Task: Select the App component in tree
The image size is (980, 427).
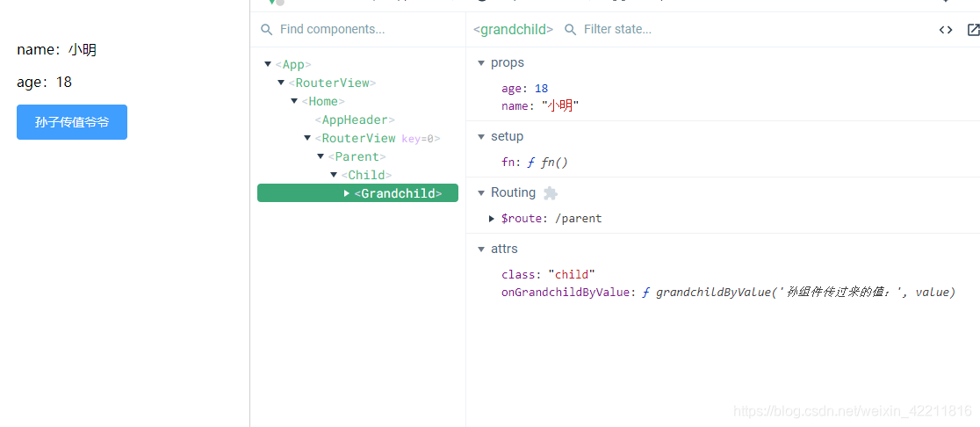Action: (293, 64)
